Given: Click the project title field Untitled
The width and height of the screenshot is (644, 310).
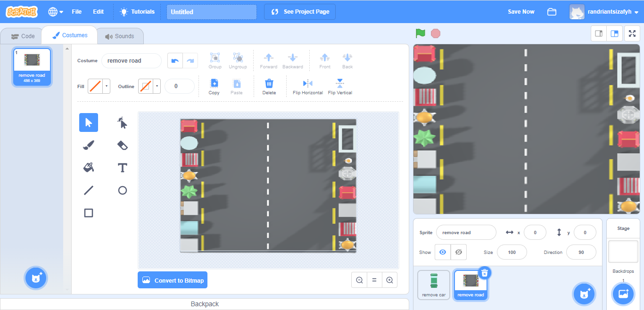Looking at the screenshot, I should pos(212,12).
